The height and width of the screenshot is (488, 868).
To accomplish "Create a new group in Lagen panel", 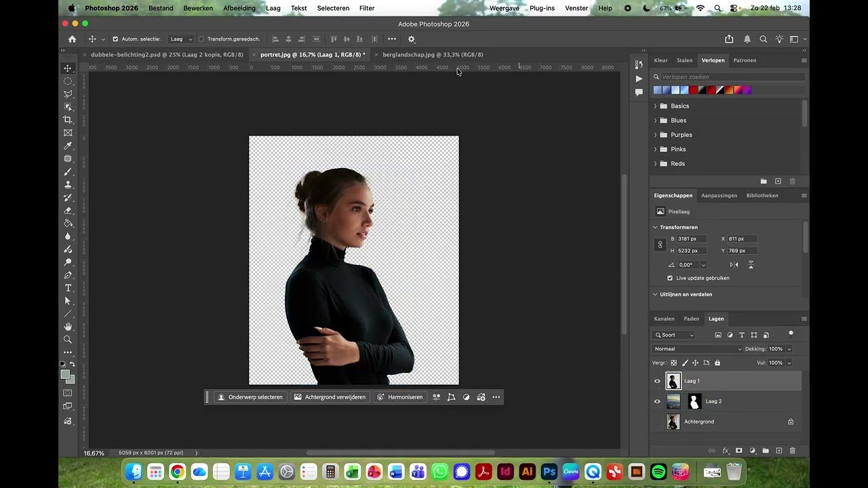I will [766, 451].
